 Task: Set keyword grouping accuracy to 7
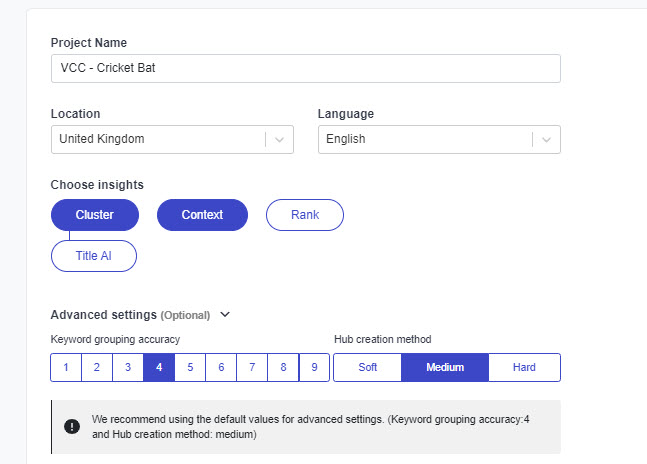click(252, 368)
